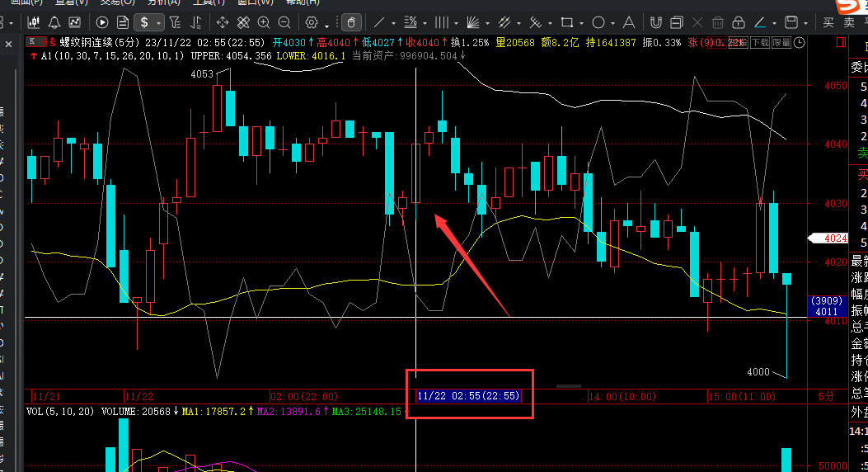
Task: Open the sort order icon
Action: tap(195, 23)
